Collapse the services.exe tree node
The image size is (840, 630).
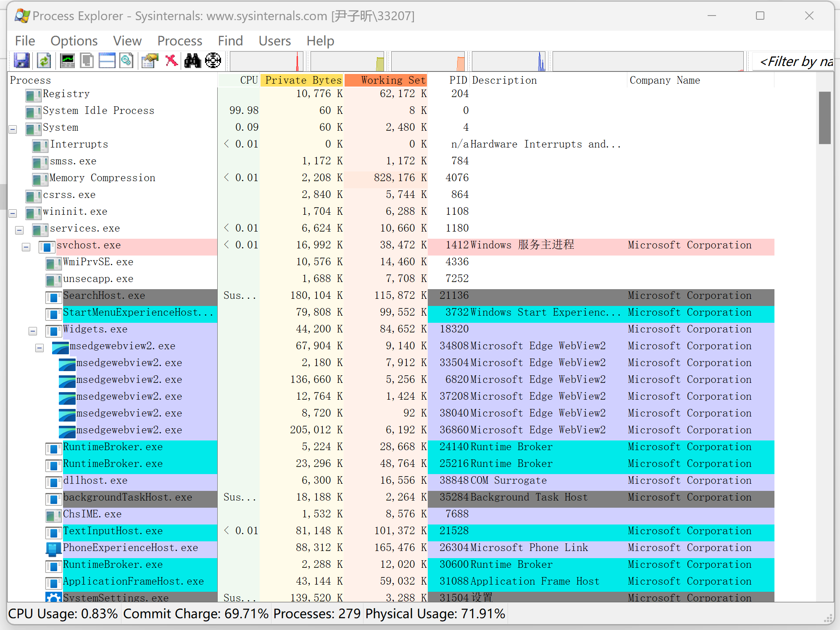[20, 230]
